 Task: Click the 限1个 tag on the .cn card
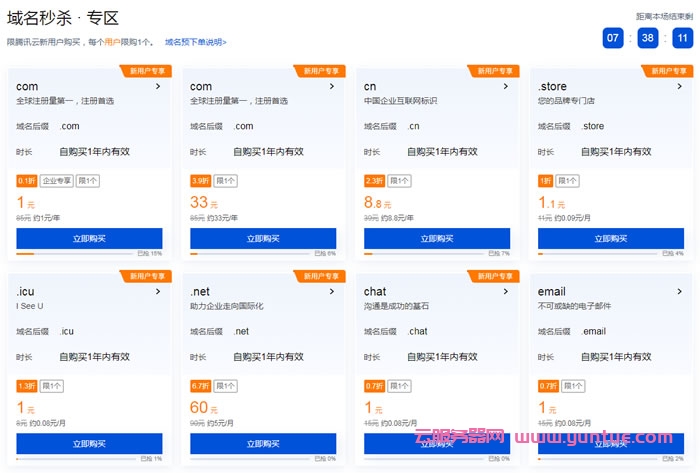click(x=400, y=181)
